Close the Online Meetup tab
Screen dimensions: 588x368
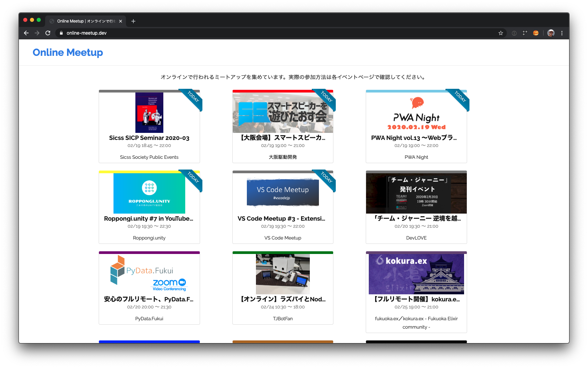click(x=121, y=21)
